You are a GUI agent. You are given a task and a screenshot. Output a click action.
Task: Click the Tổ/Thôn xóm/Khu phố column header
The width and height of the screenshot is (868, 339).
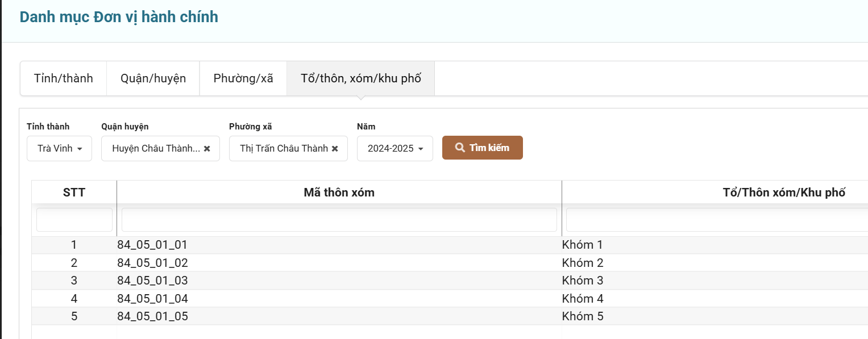(783, 192)
